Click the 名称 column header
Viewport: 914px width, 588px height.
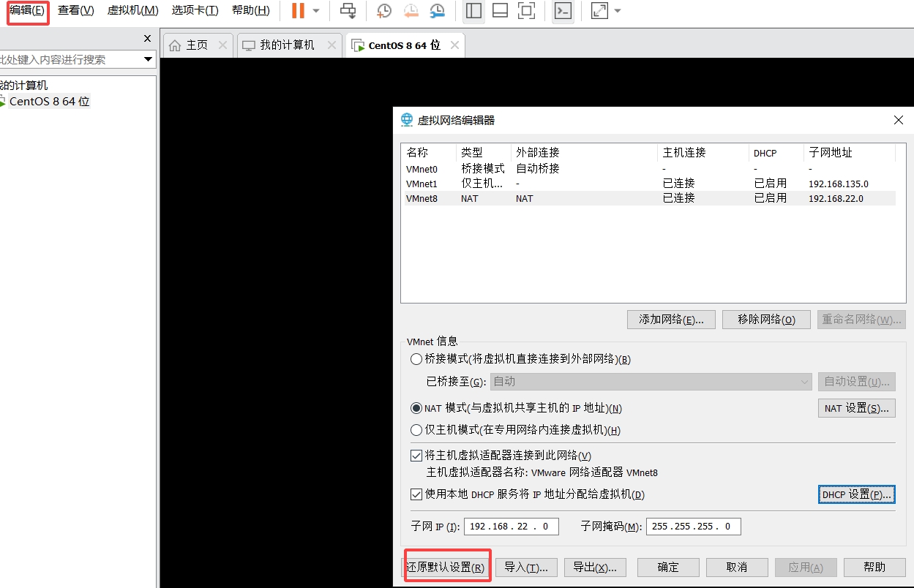click(429, 153)
